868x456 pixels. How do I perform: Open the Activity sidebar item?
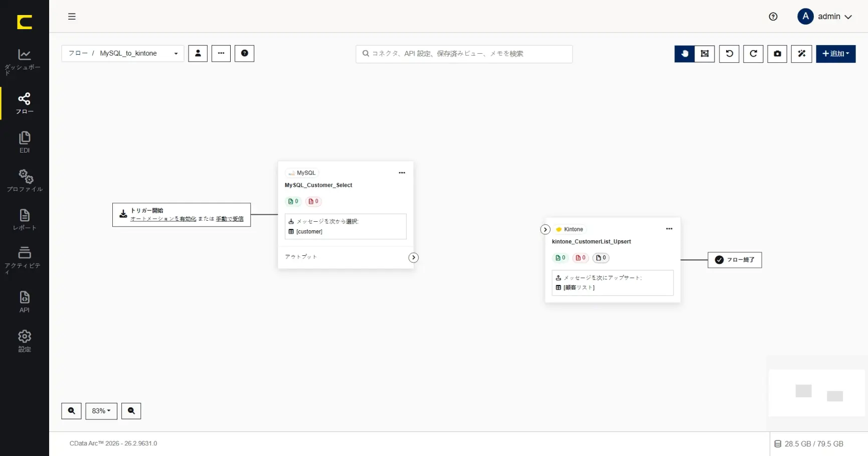pyautogui.click(x=24, y=260)
